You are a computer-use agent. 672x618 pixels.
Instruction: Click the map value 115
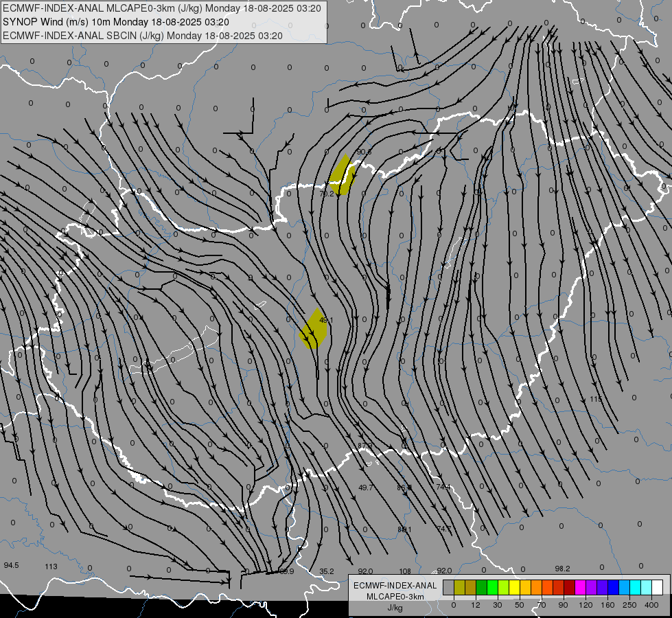coord(596,399)
